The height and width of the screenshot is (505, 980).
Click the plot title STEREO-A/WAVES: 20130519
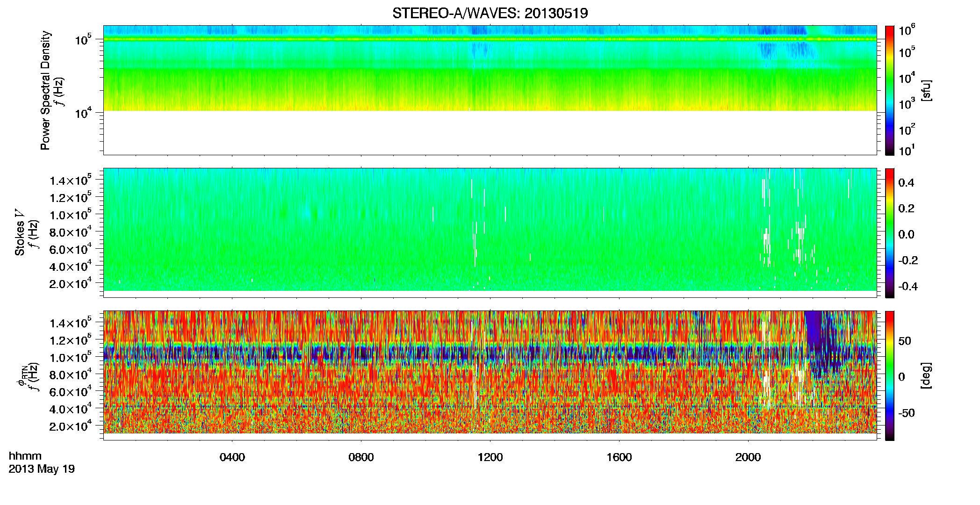[x=490, y=13]
